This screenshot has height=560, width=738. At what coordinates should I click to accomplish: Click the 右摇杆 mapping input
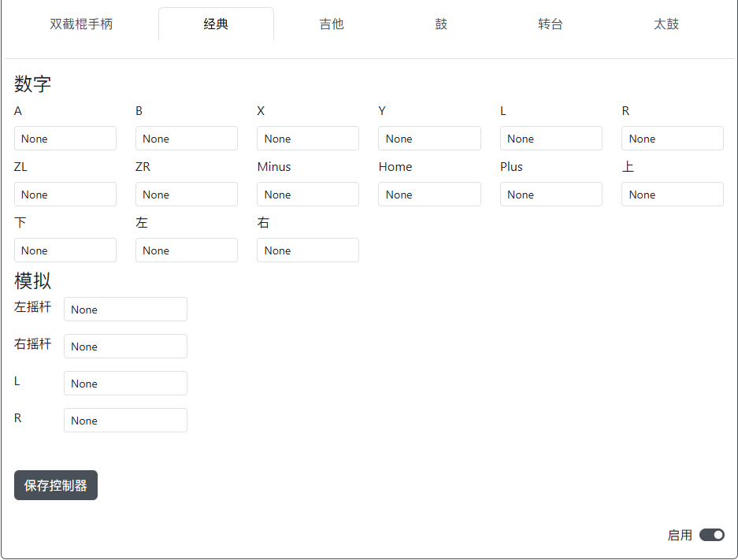[125, 346]
